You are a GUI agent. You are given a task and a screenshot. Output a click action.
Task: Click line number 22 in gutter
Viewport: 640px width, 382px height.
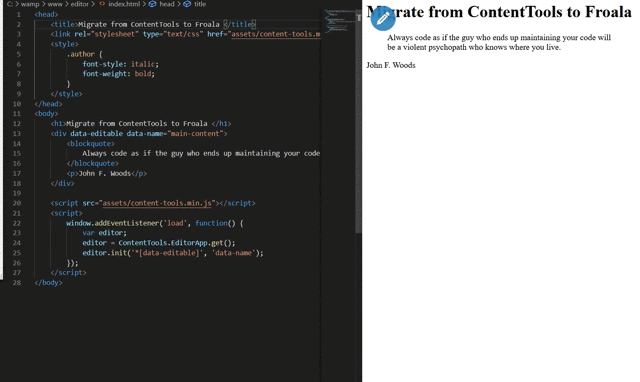pyautogui.click(x=17, y=223)
